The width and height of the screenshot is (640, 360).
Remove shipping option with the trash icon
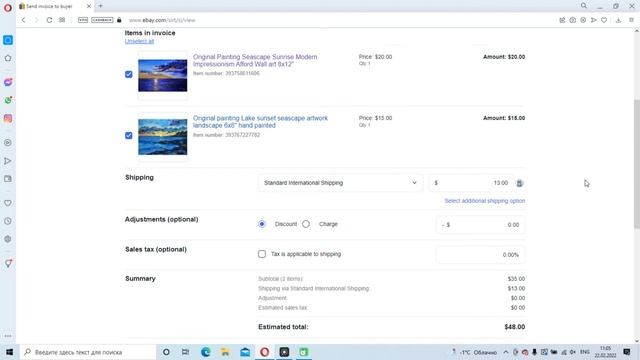(520, 183)
